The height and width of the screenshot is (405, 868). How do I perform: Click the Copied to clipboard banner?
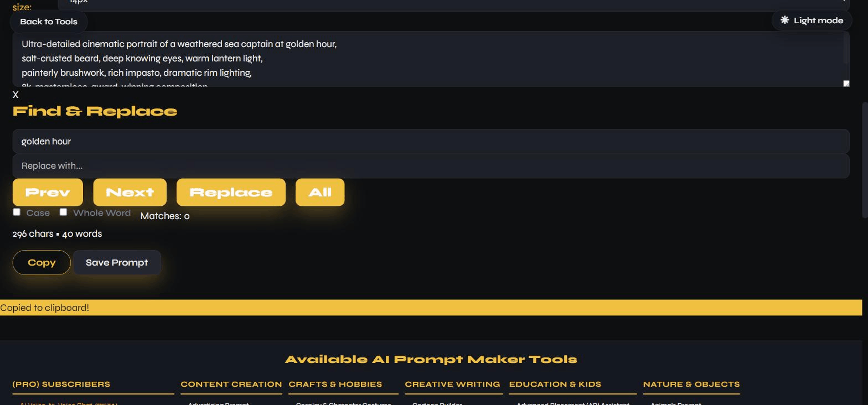coord(431,308)
